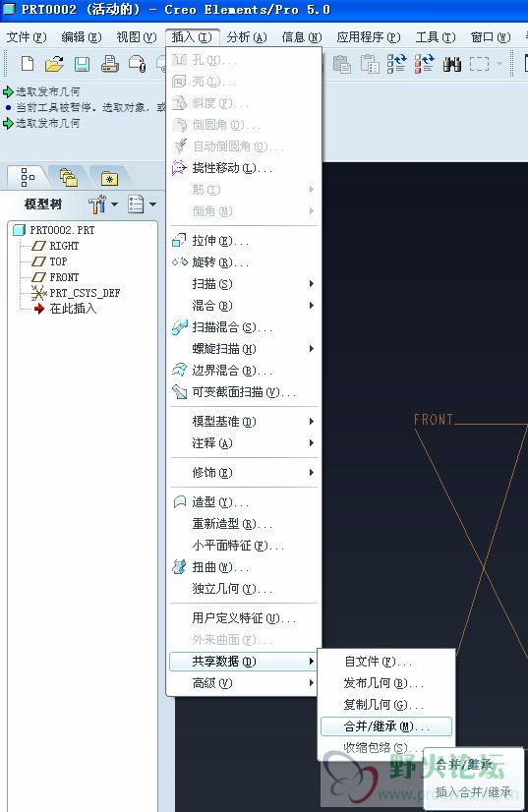Screen dimensions: 528x812
Task: Click the Print icon
Action: coord(110,64)
